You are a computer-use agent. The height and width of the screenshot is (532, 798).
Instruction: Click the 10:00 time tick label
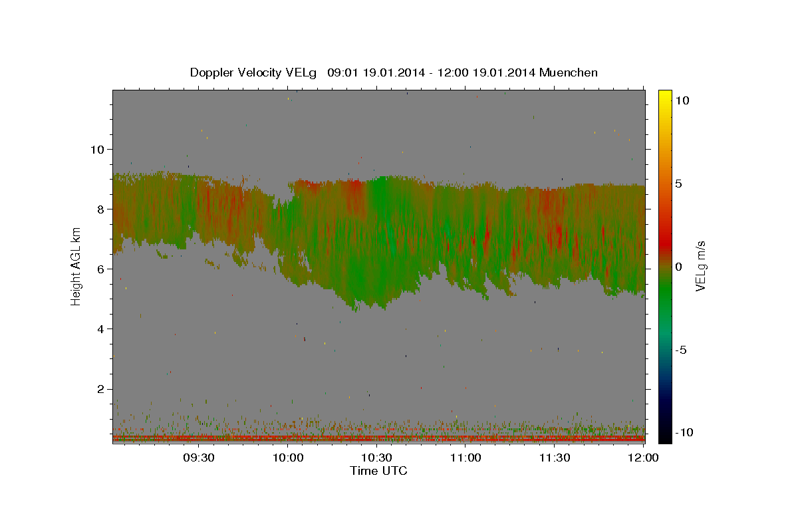click(x=289, y=458)
